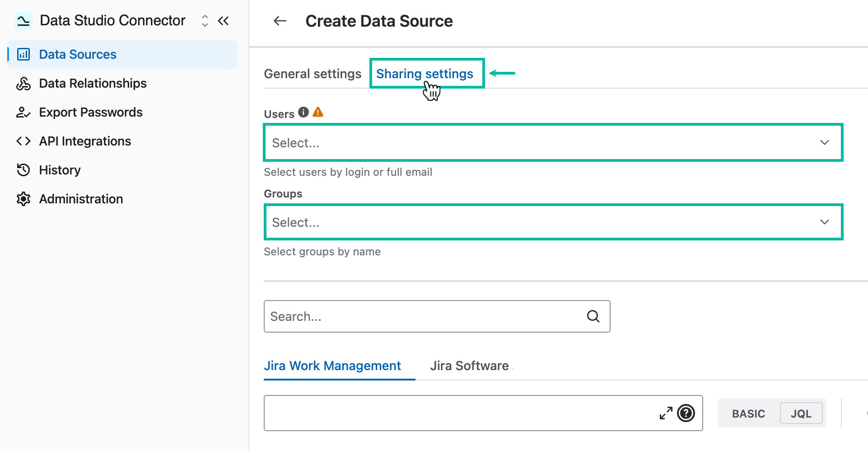Switch query mode to JQL
Image resolution: width=868 pixels, height=451 pixels.
click(x=801, y=413)
